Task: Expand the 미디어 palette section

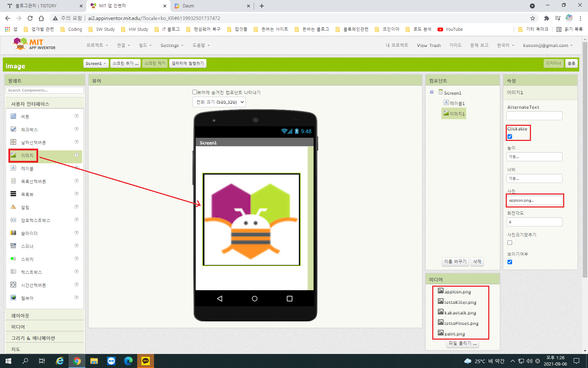Action: pos(45,327)
